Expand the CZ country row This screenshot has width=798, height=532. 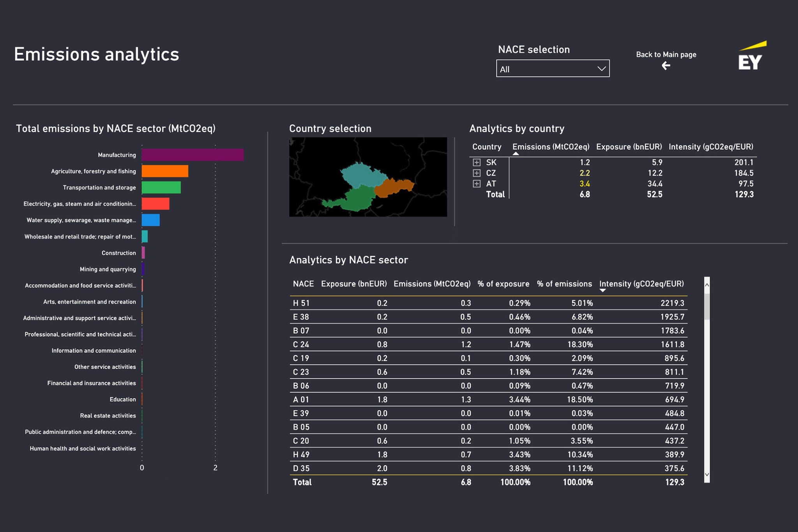coord(477,173)
